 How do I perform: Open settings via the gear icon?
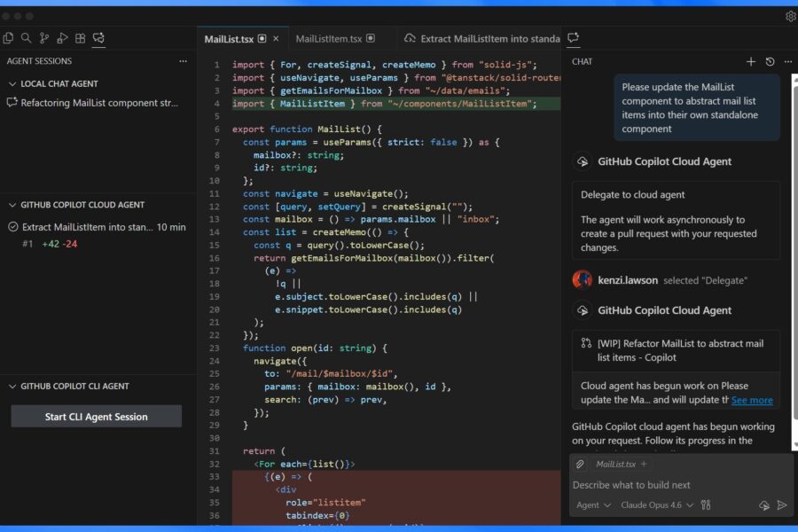[x=792, y=15]
